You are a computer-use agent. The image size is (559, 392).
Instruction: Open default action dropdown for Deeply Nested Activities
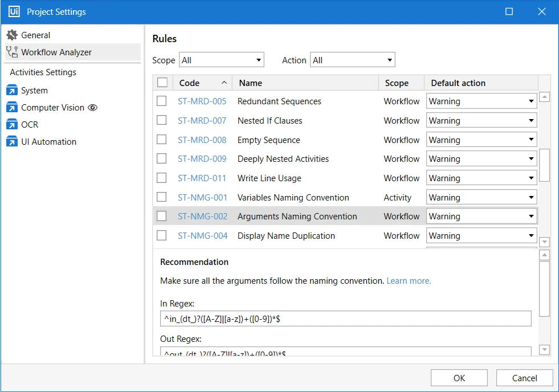click(x=482, y=158)
